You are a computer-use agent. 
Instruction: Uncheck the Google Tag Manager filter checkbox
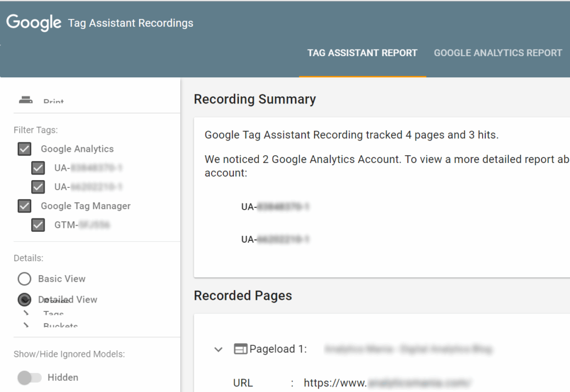click(24, 206)
